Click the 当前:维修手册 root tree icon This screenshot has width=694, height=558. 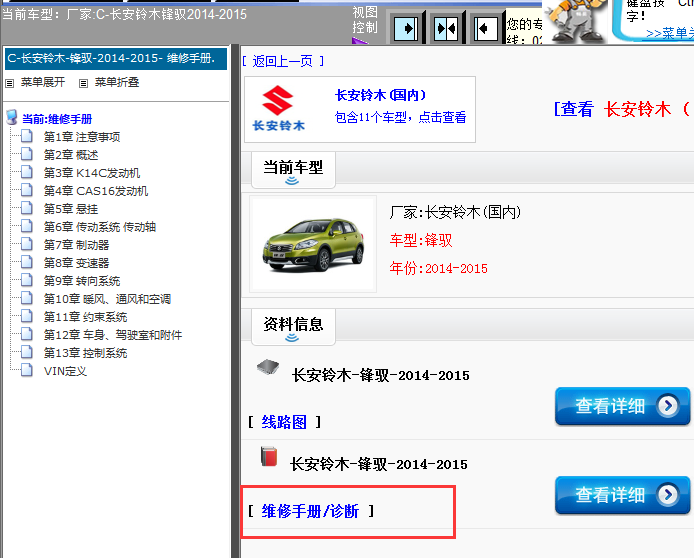point(12,118)
